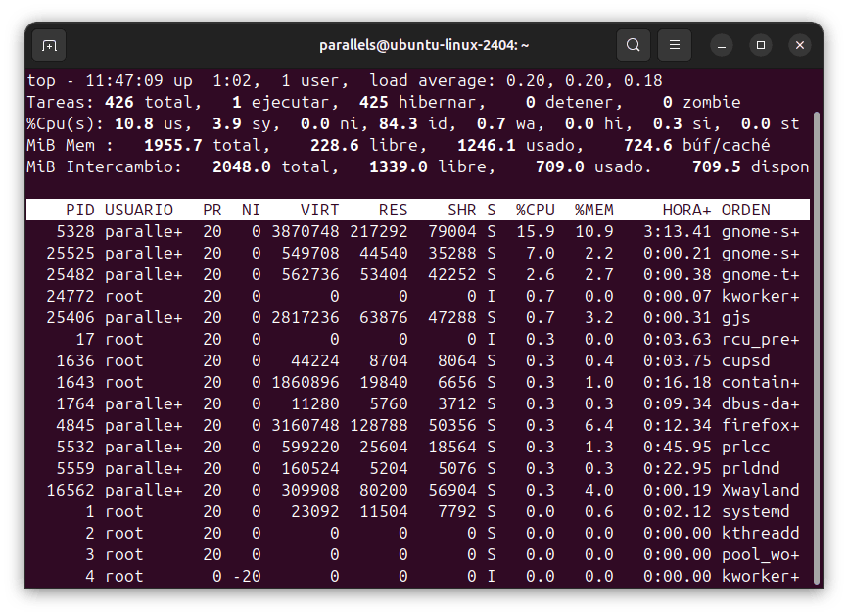
Task: Click the gnome-t+ process name
Action: (x=761, y=275)
